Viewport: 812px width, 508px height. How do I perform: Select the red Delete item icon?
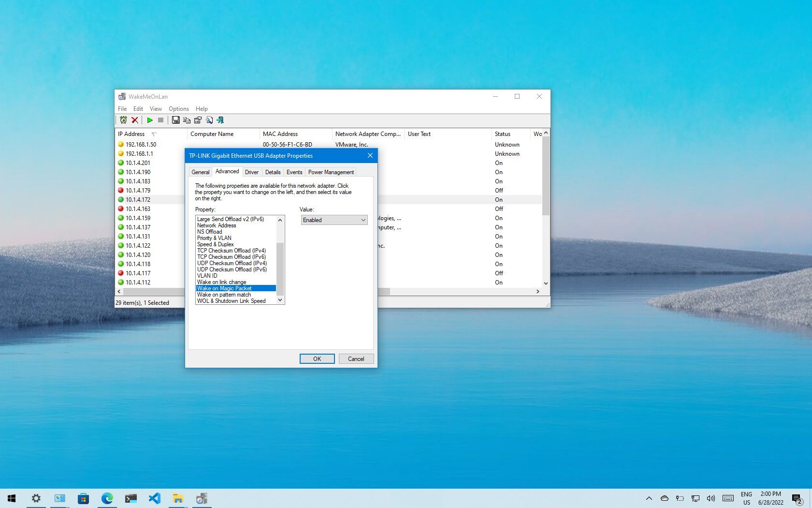135,120
